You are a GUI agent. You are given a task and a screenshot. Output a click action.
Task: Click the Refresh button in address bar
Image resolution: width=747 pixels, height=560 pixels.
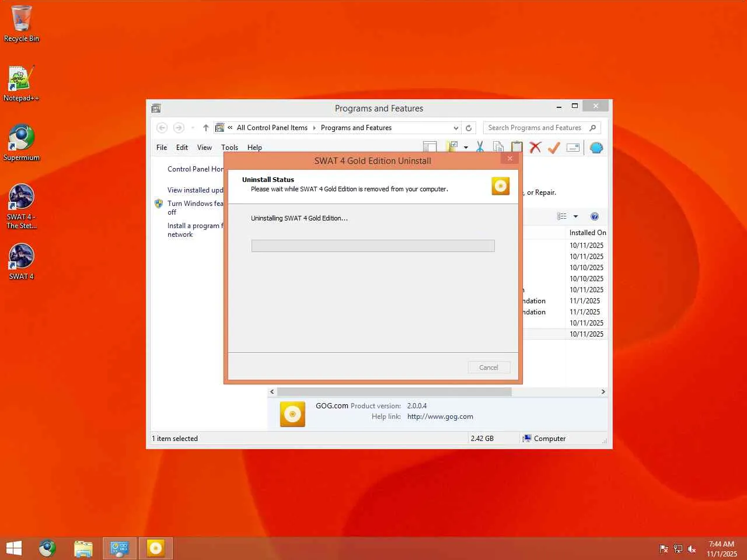469,128
